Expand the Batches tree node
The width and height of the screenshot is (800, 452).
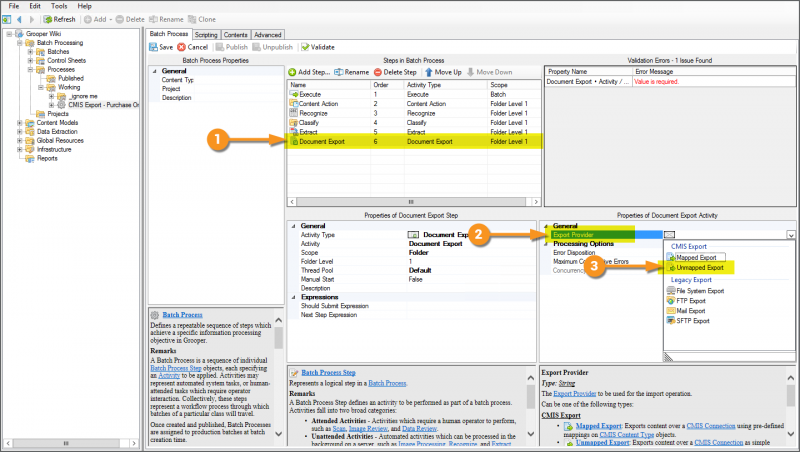point(30,52)
